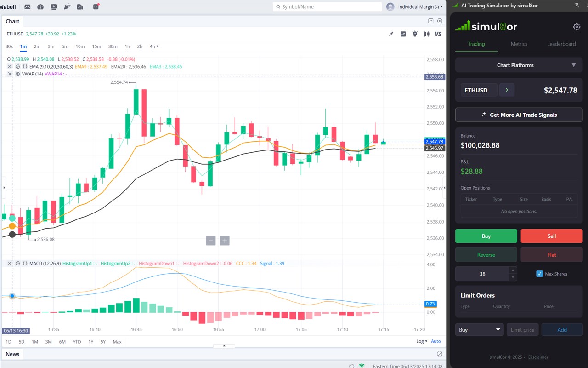Click the chart layout icon in Chart tab bar
This screenshot has width=588, height=368.
[x=431, y=21]
